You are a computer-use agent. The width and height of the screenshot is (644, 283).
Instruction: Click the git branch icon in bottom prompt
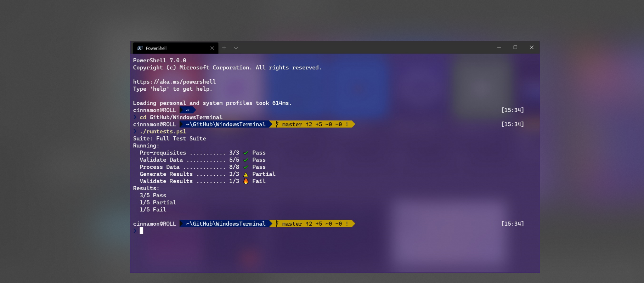277,223
